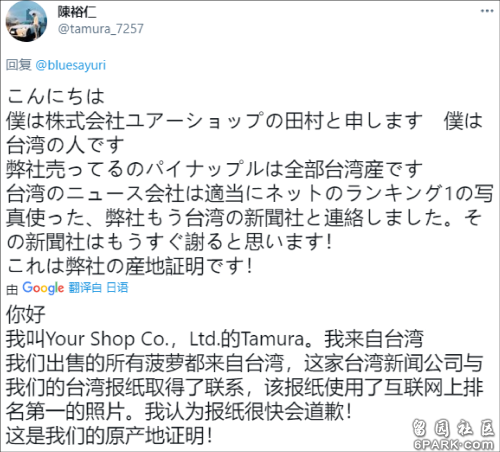
Task: Click the Your Shop Co., Ltd. translated line
Action: [215, 339]
